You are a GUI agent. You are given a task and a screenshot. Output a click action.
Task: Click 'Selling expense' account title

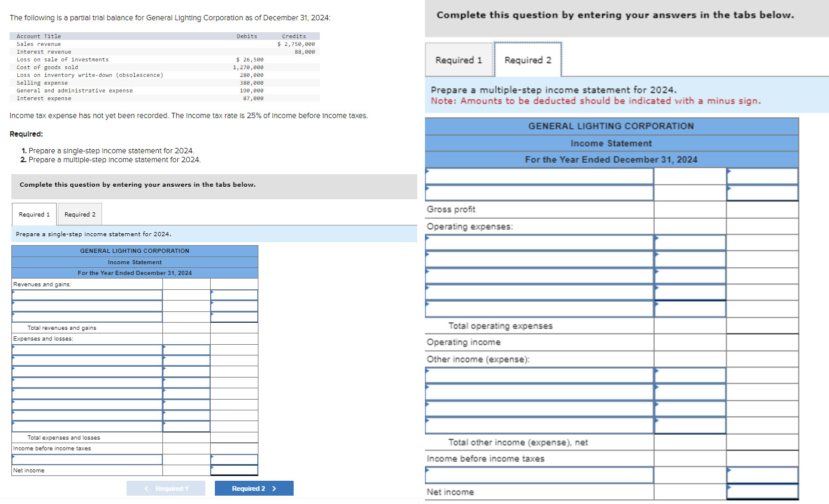click(x=42, y=83)
